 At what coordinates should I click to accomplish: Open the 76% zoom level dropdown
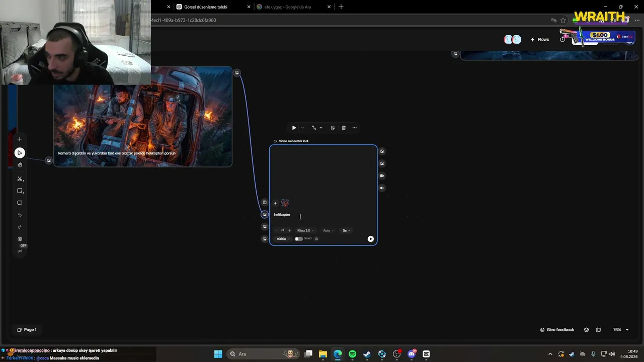tap(620, 330)
